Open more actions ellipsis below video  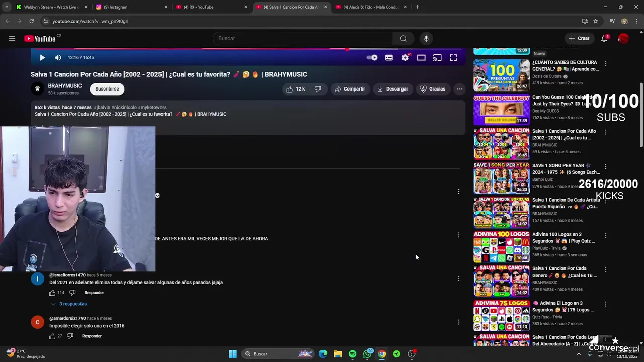[459, 89]
